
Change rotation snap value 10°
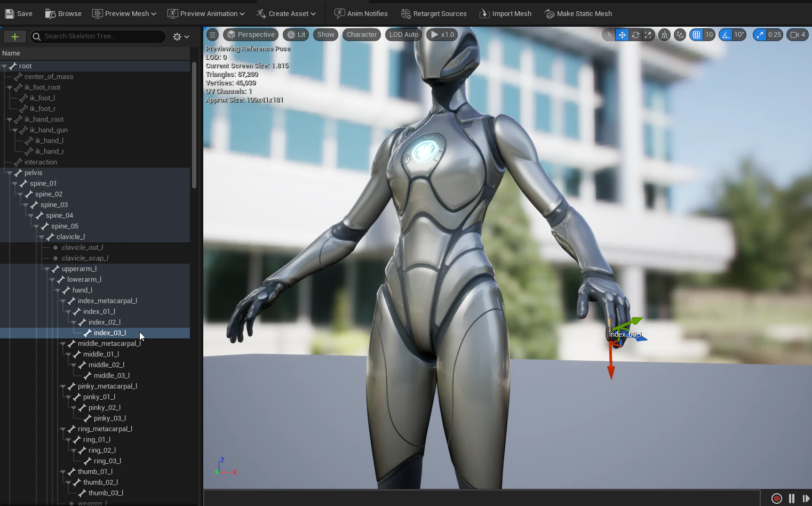point(739,35)
